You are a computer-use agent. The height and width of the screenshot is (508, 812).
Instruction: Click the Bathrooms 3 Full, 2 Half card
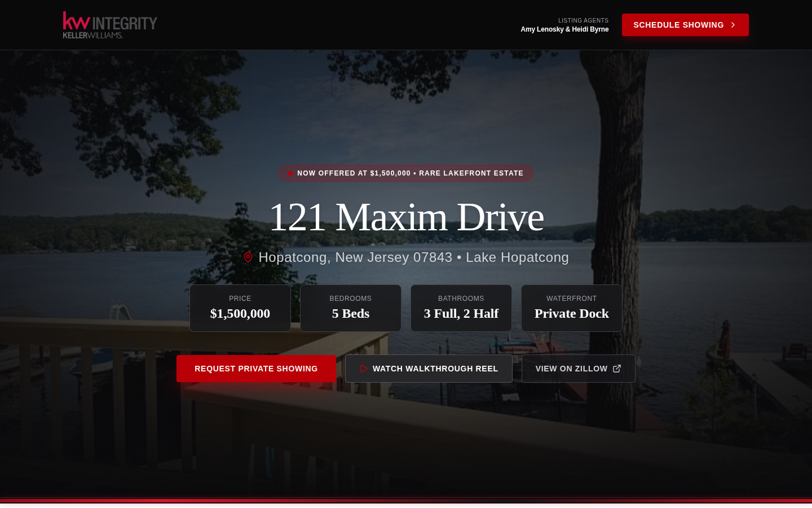click(x=461, y=308)
